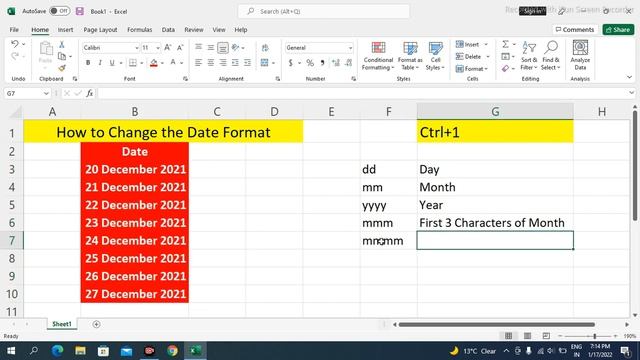Switch to the Insert tab
This screenshot has height=360, width=640.
click(x=65, y=30)
